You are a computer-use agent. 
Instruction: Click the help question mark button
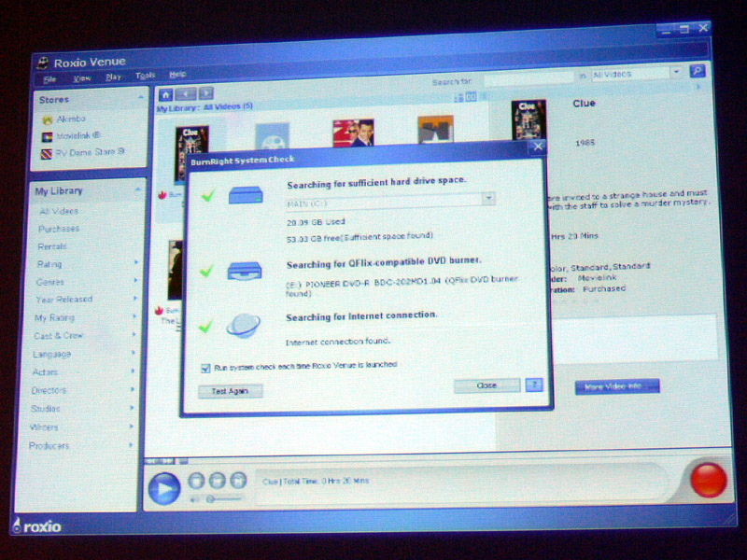coord(533,385)
